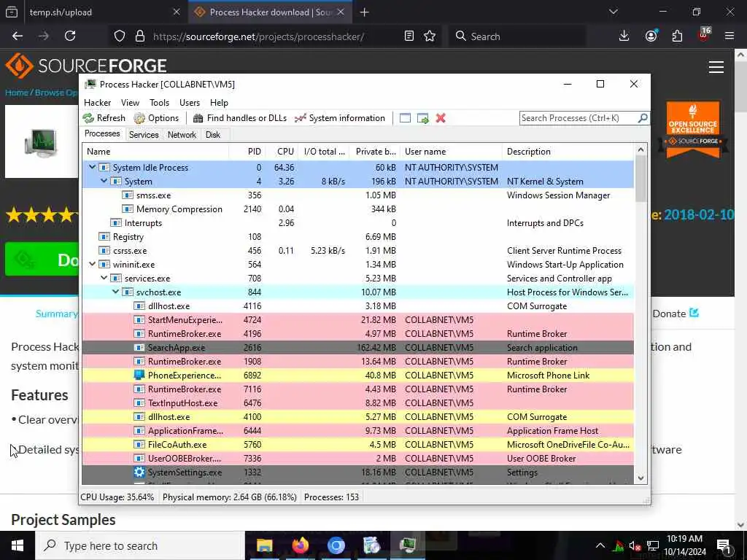747x560 pixels.
Task: Collapse the services.exe tree node
Action: tap(104, 278)
